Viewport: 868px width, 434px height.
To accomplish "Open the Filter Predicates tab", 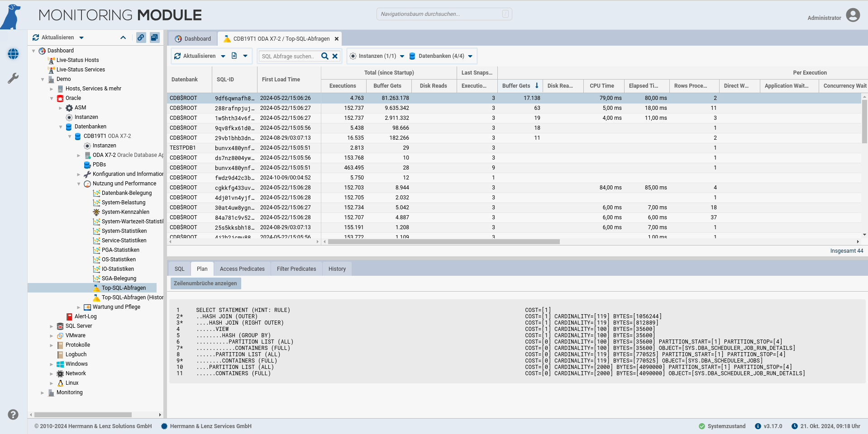I will (296, 269).
